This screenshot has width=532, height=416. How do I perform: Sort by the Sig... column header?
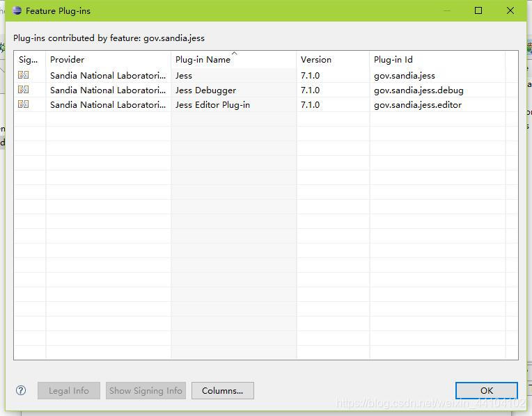coord(29,60)
